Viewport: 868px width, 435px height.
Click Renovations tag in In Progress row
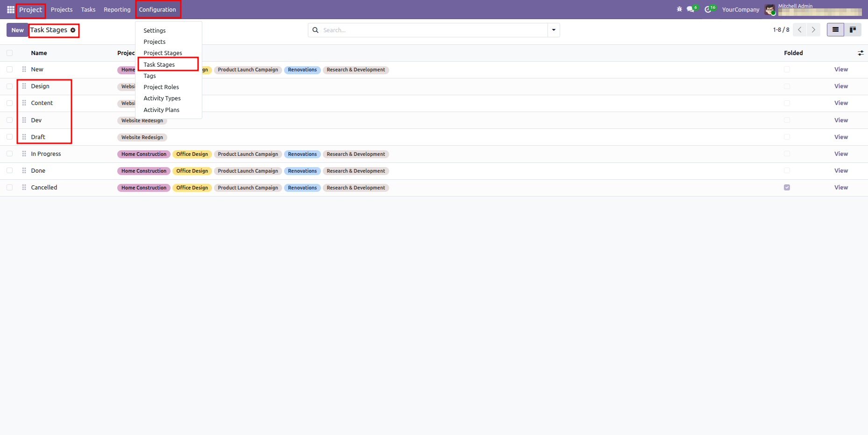point(302,154)
